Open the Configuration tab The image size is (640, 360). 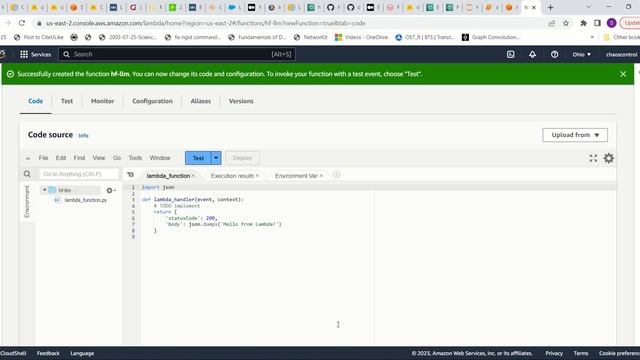pyautogui.click(x=152, y=101)
